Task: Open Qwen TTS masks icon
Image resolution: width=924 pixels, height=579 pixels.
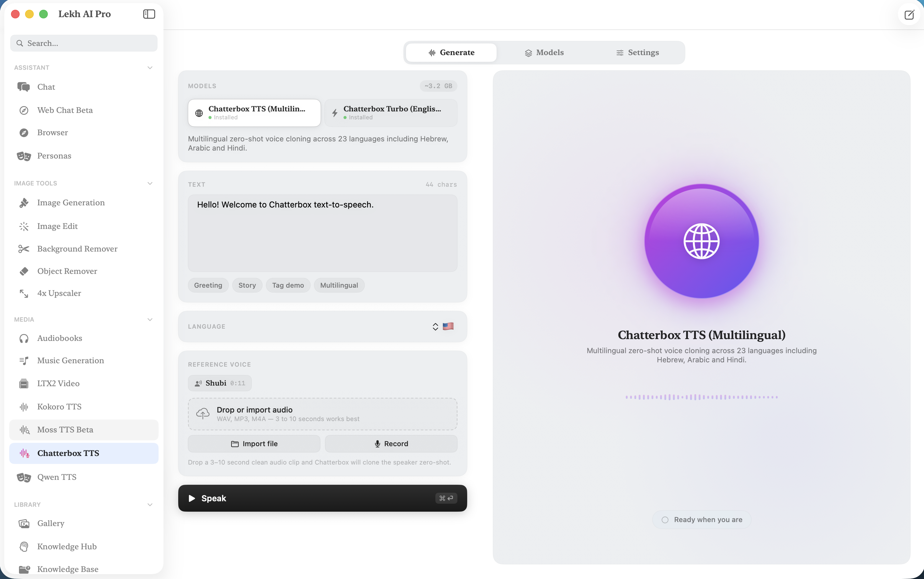Action: pos(24,477)
